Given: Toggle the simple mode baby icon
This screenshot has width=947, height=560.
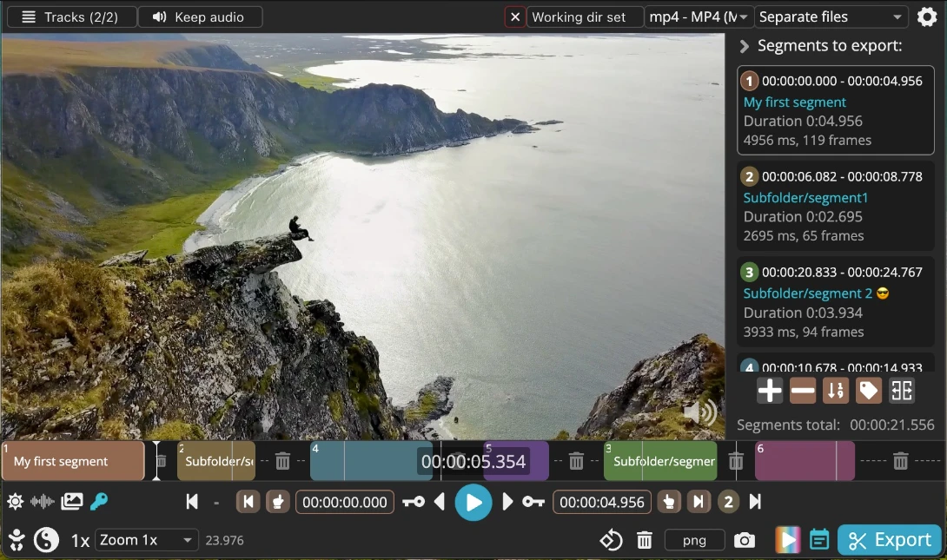Looking at the screenshot, I should (17, 540).
